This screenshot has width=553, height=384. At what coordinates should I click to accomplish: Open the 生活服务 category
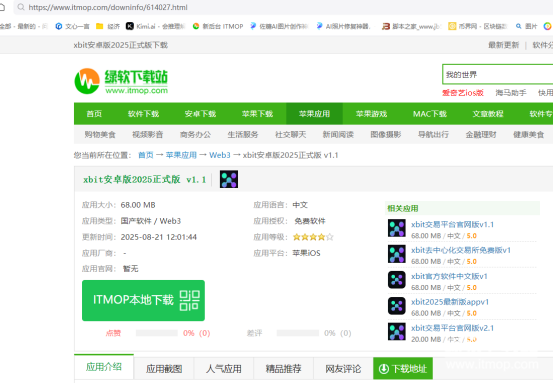(243, 134)
